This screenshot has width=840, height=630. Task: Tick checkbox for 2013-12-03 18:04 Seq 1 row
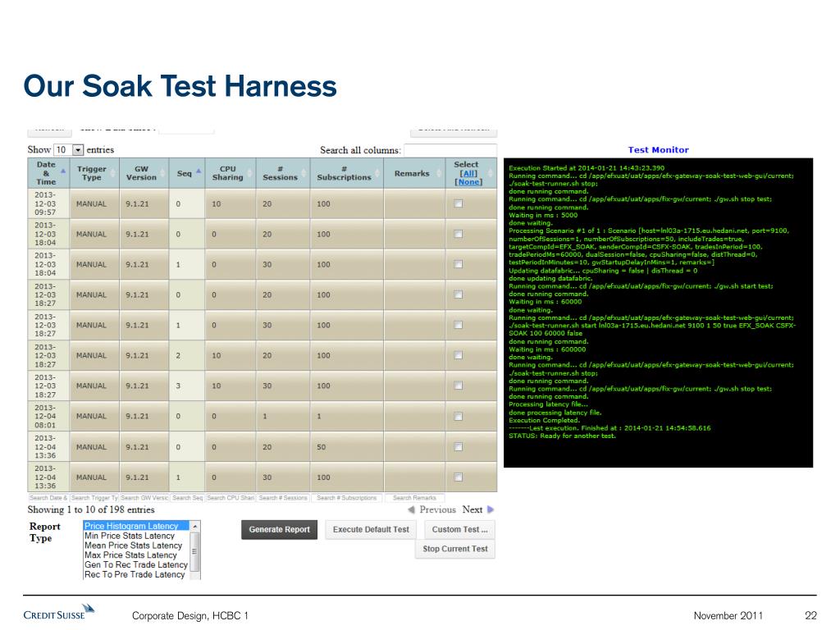(458, 264)
